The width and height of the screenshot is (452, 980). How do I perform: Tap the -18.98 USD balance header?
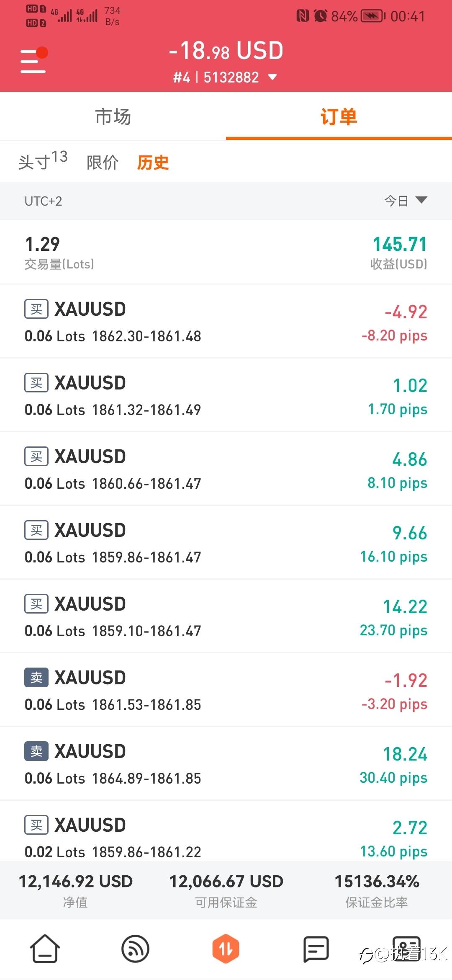click(226, 51)
